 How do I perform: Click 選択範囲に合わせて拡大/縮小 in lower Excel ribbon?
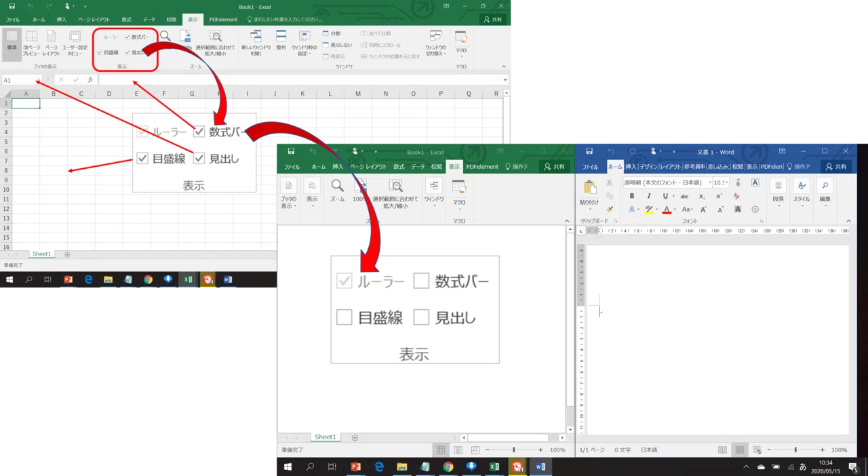(395, 194)
